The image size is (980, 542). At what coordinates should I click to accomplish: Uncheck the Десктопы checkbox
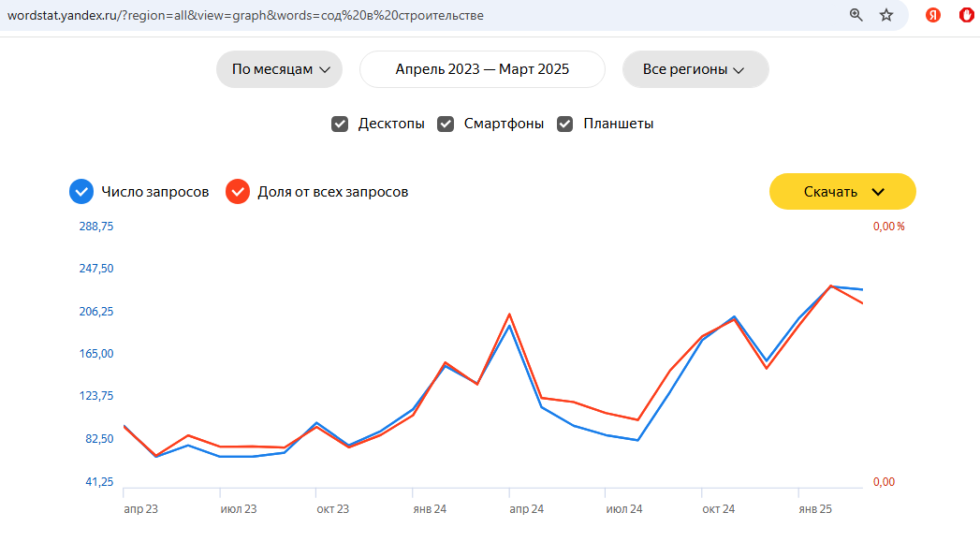(x=341, y=124)
